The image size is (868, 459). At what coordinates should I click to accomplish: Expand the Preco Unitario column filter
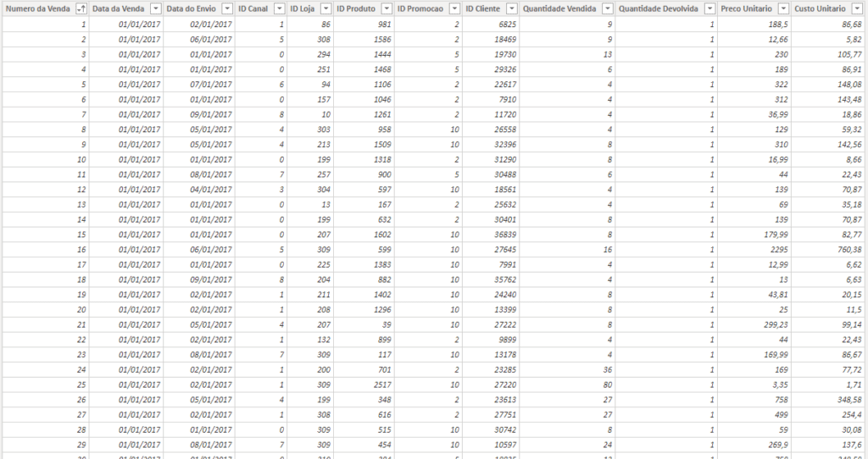[x=783, y=8]
